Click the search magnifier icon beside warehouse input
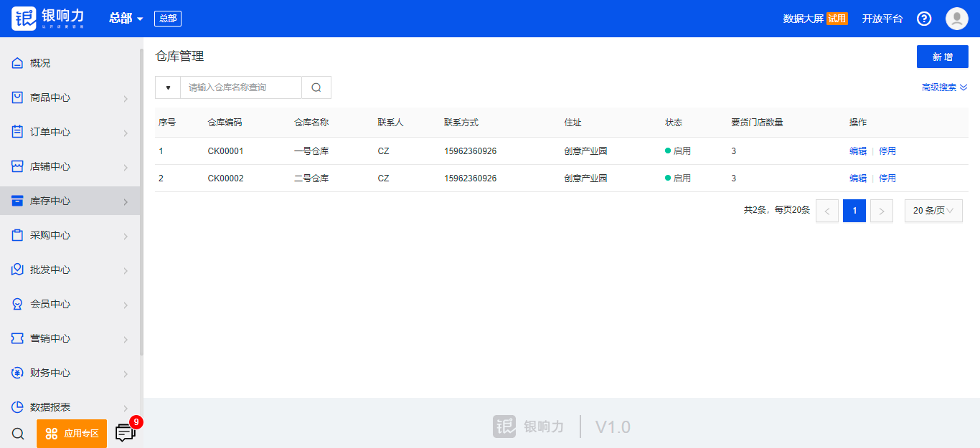The image size is (980, 448). click(316, 87)
